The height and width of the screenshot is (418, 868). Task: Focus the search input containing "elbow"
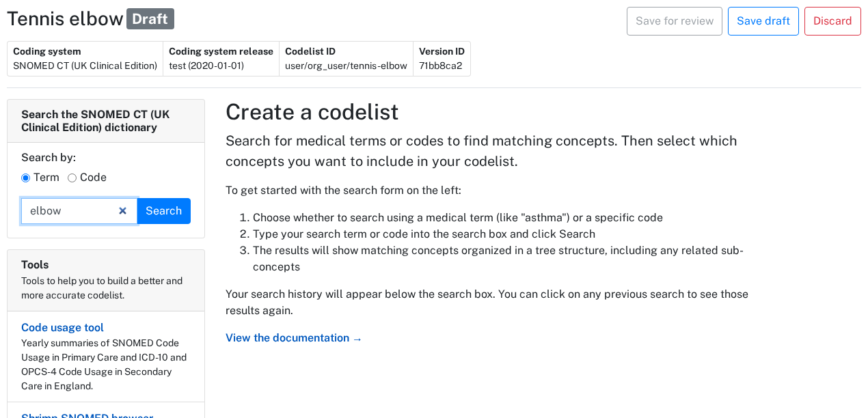68,211
